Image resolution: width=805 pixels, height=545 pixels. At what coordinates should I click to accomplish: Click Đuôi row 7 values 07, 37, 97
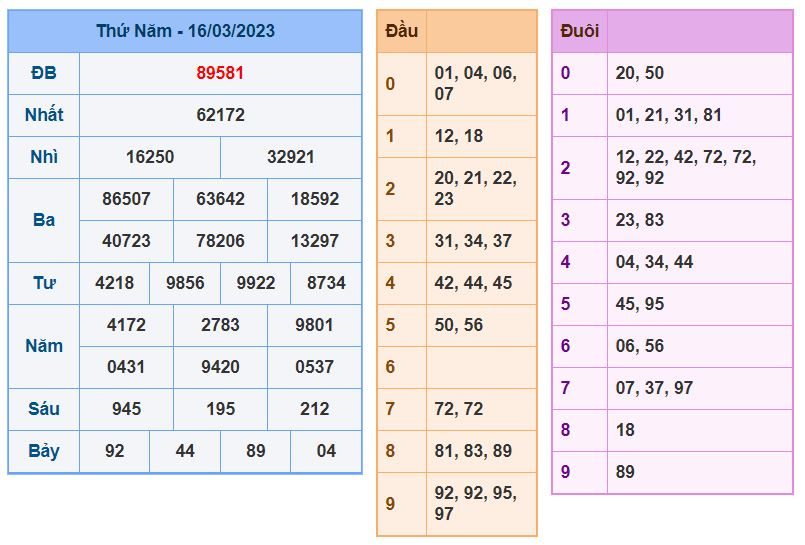(x=654, y=388)
